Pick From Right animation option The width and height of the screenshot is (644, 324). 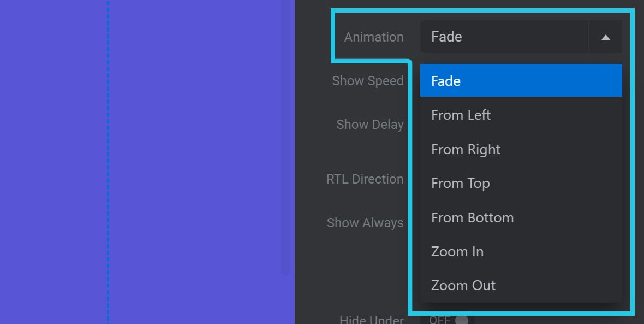pyautogui.click(x=521, y=149)
